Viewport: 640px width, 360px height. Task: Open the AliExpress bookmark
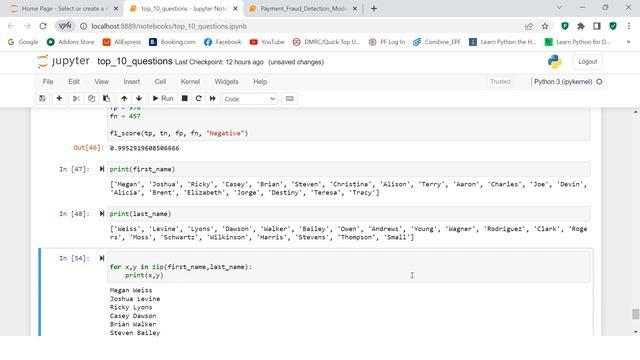click(x=122, y=42)
